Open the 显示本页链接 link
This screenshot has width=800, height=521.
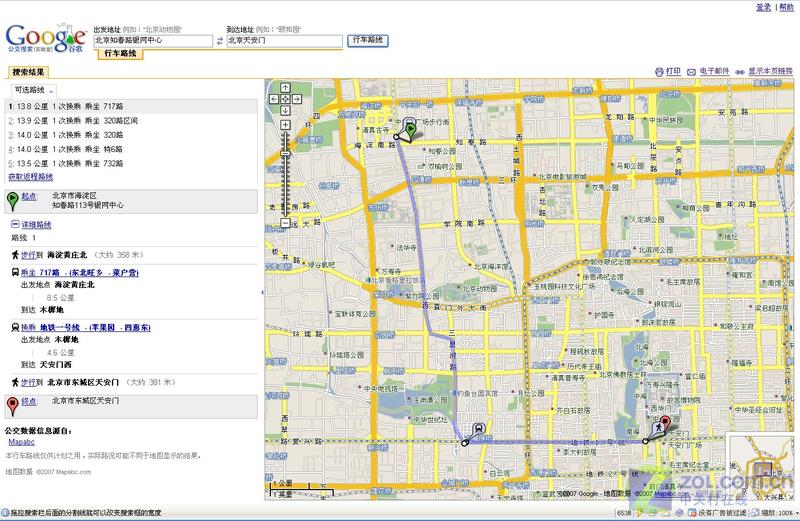click(x=770, y=71)
